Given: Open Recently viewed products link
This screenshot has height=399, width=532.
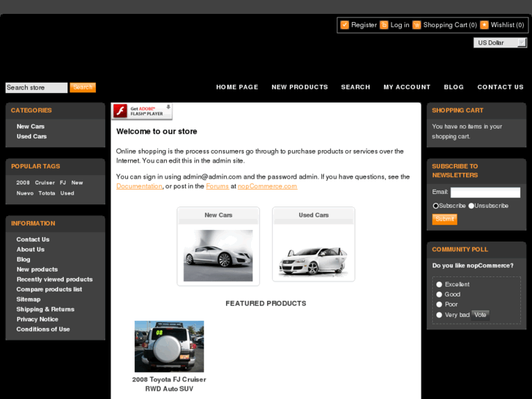Looking at the screenshot, I should click(55, 280).
